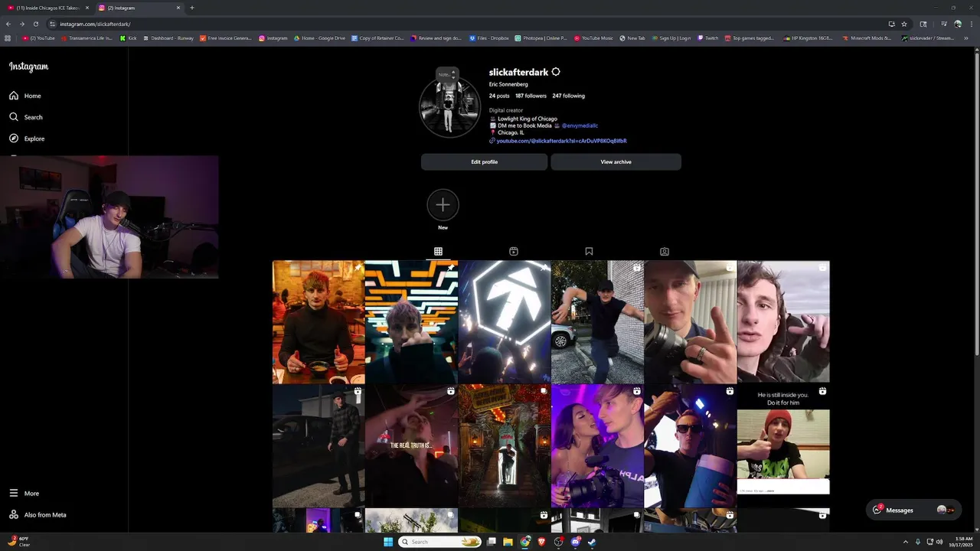The height and width of the screenshot is (551, 980).
Task: Show hidden system tray icons
Action: pos(906,542)
